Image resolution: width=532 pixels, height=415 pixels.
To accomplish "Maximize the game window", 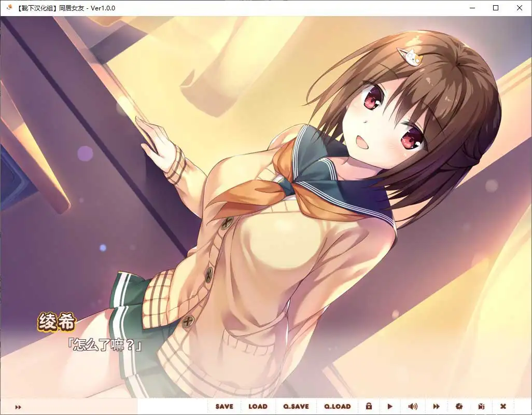I will [496, 8].
